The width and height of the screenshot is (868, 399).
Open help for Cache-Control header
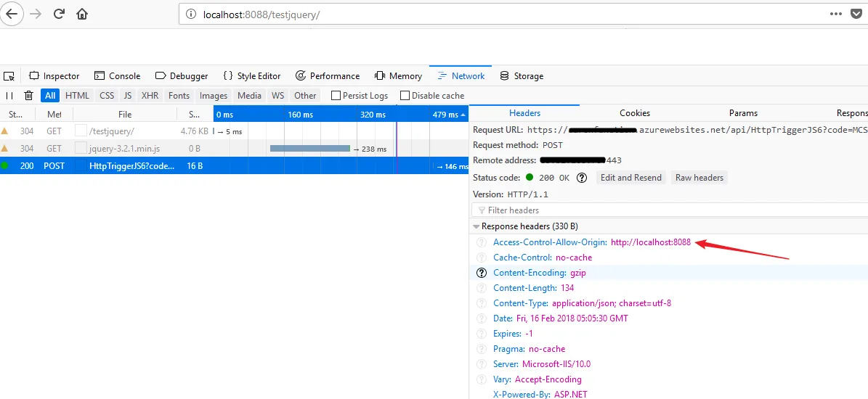pos(482,258)
